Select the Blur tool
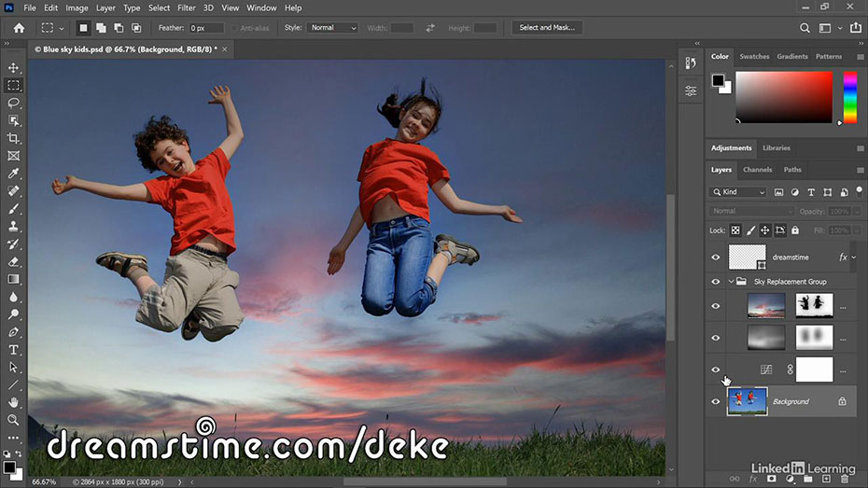 13,297
